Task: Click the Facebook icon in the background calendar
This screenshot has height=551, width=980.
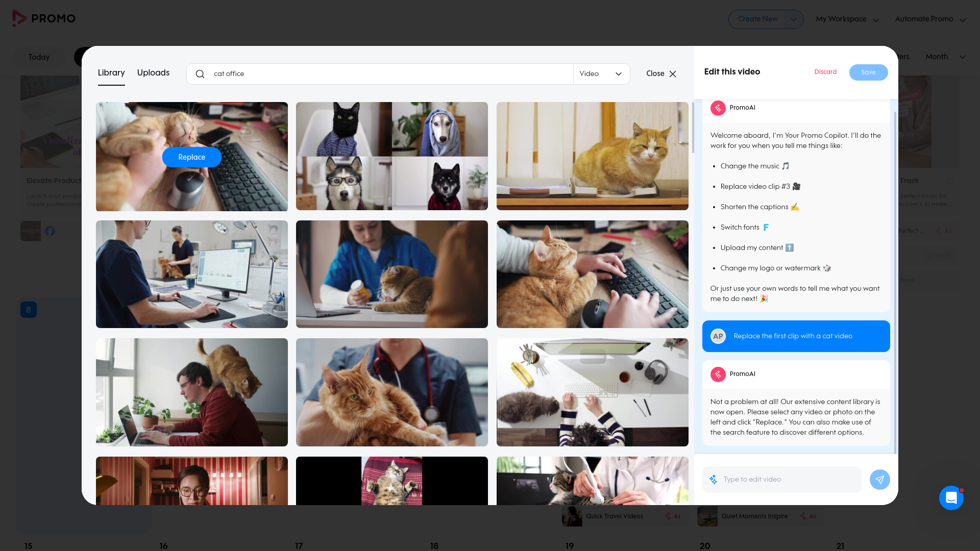Action: pos(50,231)
